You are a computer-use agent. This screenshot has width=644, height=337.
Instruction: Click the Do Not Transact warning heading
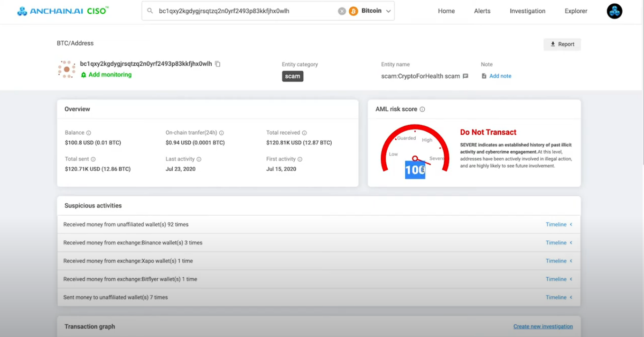click(488, 132)
